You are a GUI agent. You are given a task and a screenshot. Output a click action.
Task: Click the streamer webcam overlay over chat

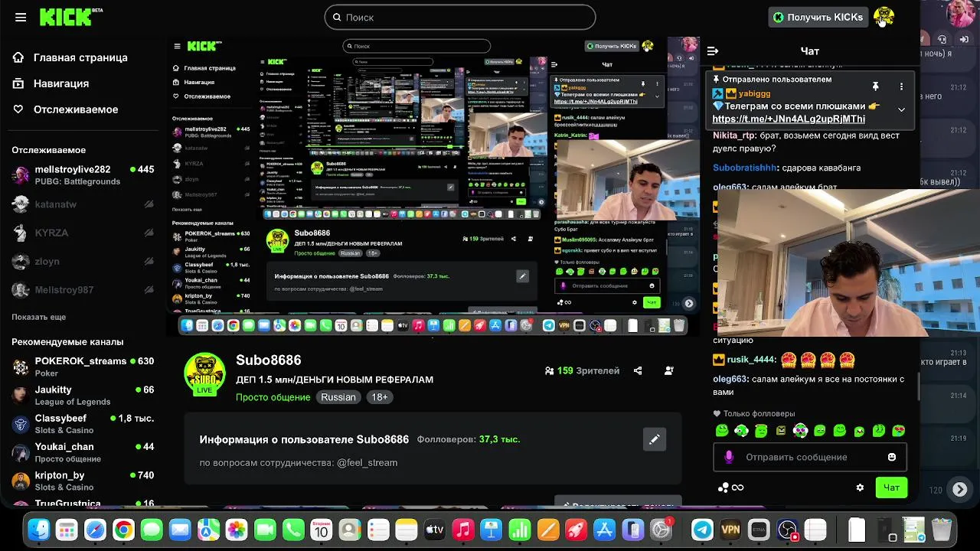(x=847, y=262)
